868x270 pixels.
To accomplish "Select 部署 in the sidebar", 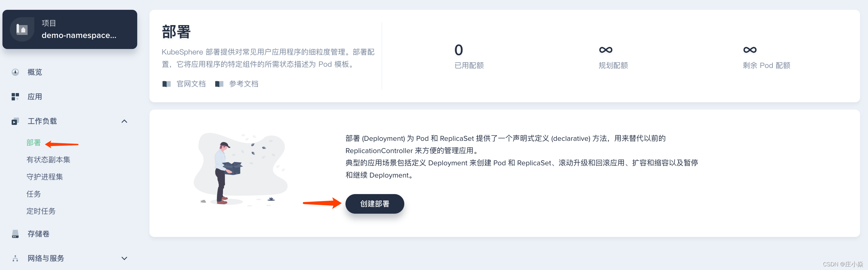I will 33,143.
